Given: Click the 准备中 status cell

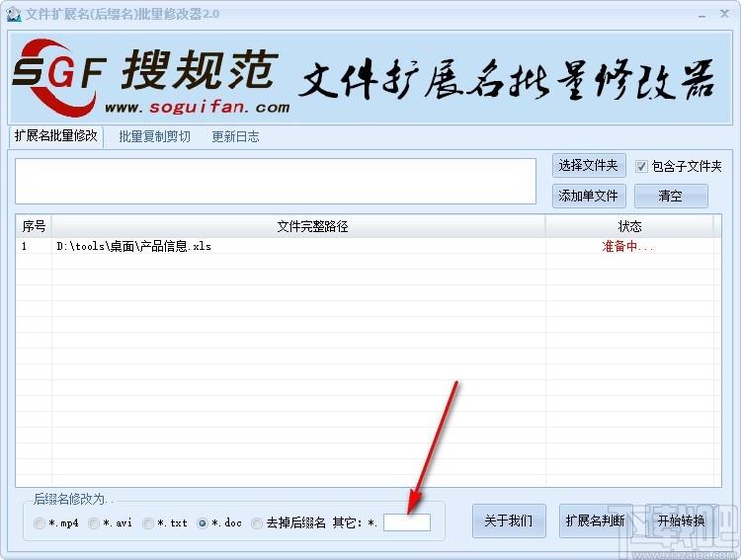Looking at the screenshot, I should point(628,246).
